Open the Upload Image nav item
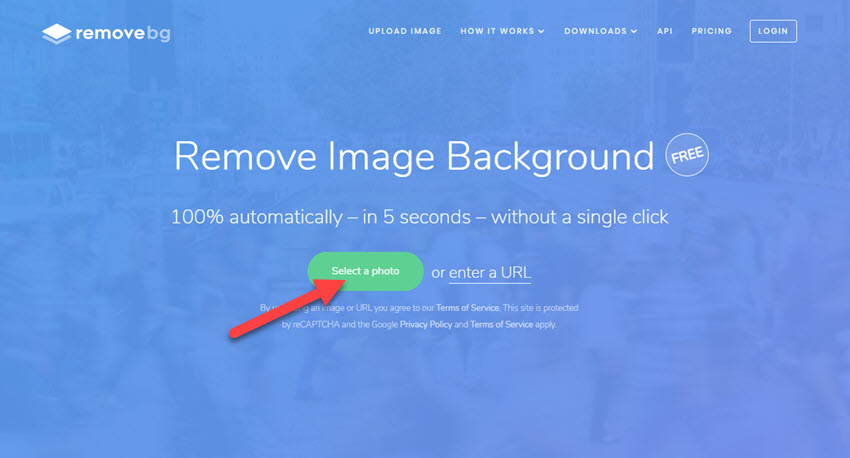The width and height of the screenshot is (850, 458). click(405, 31)
